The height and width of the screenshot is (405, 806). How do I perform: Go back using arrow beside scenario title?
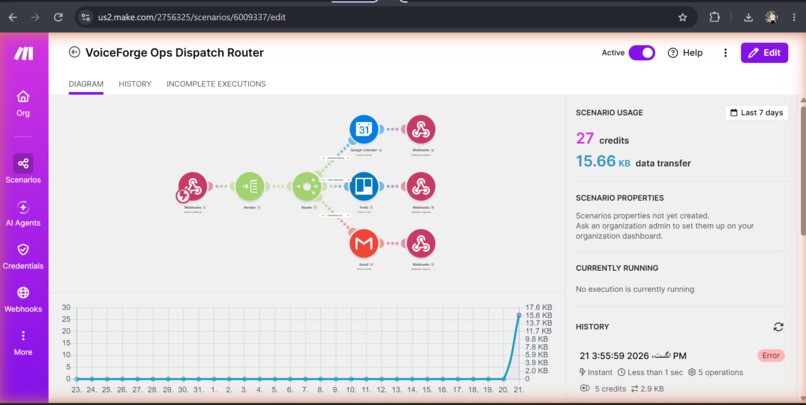[75, 52]
